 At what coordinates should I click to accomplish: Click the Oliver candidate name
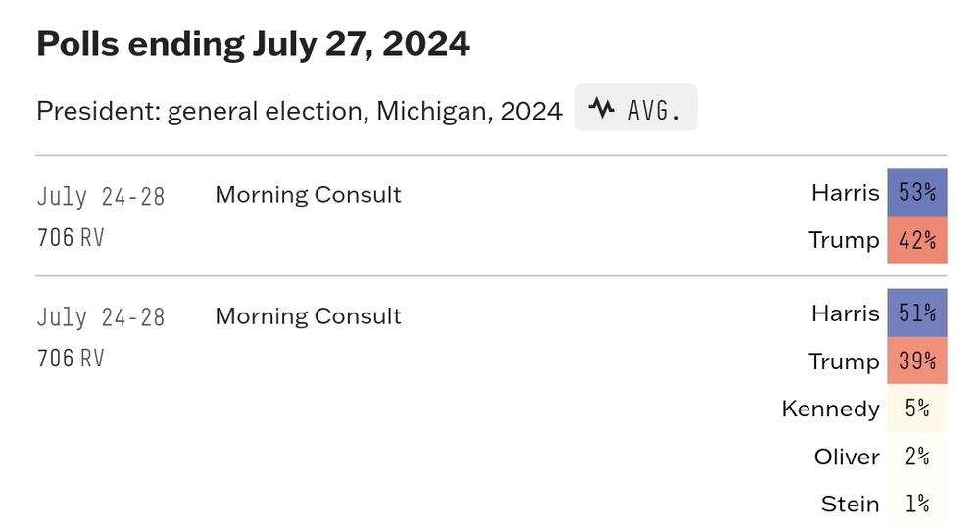click(847, 457)
